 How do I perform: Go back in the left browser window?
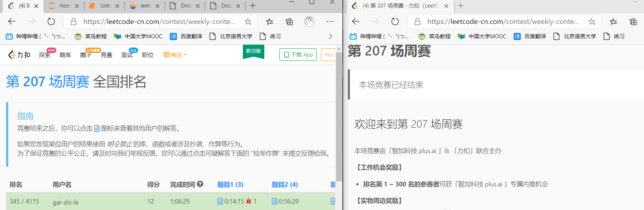click(12, 21)
